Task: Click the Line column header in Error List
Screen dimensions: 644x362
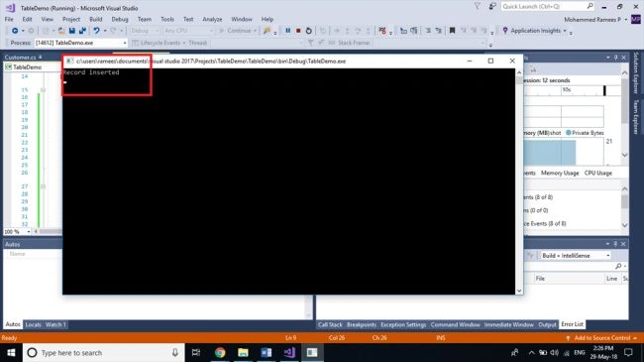Action: (611, 279)
